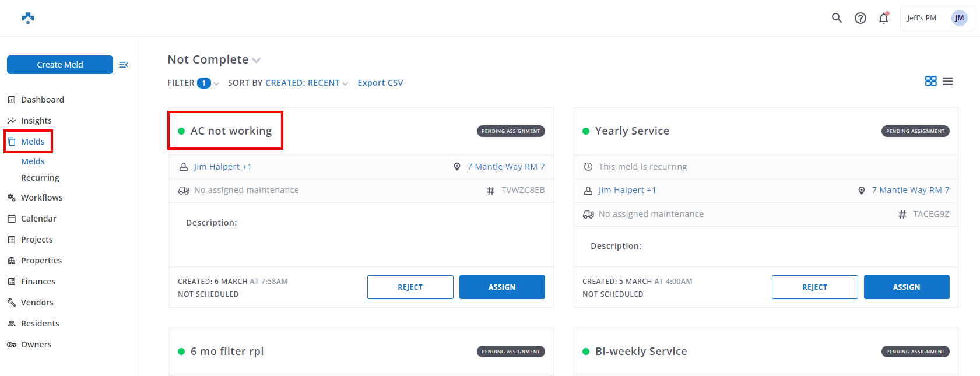
Task: Switch to list view layout
Action: [948, 81]
